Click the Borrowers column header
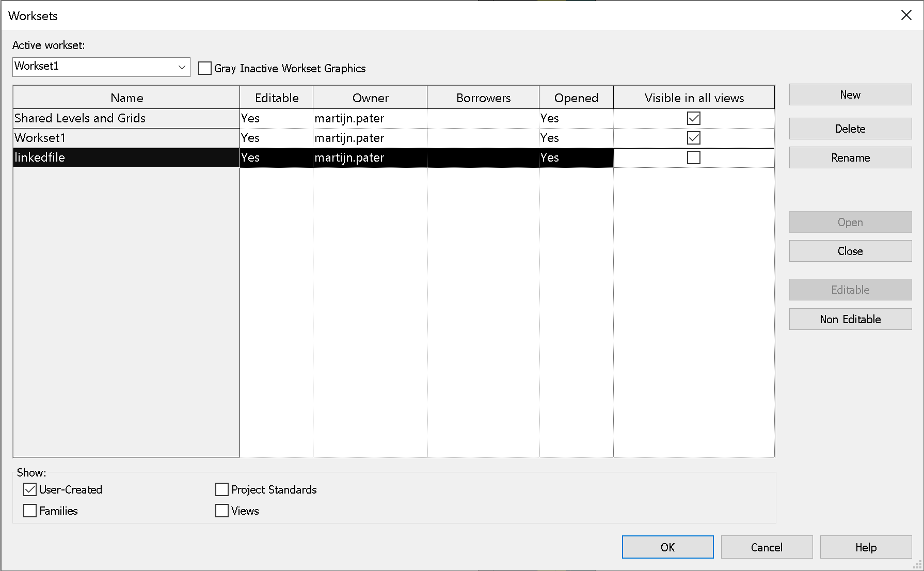Viewport: 924px width, 571px height. (483, 98)
